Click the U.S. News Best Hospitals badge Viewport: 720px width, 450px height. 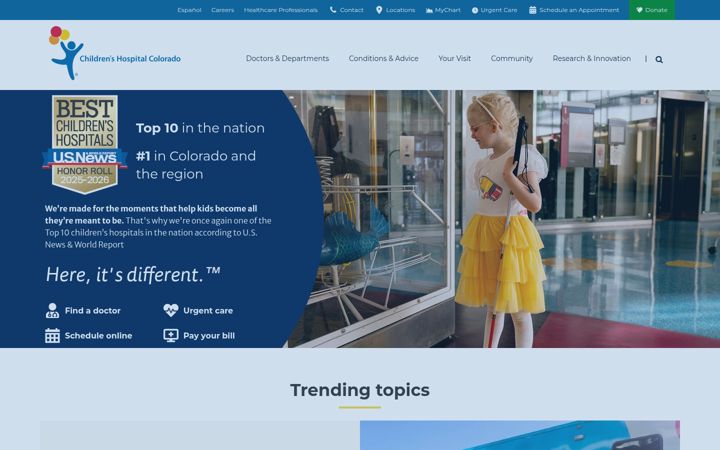[85, 144]
